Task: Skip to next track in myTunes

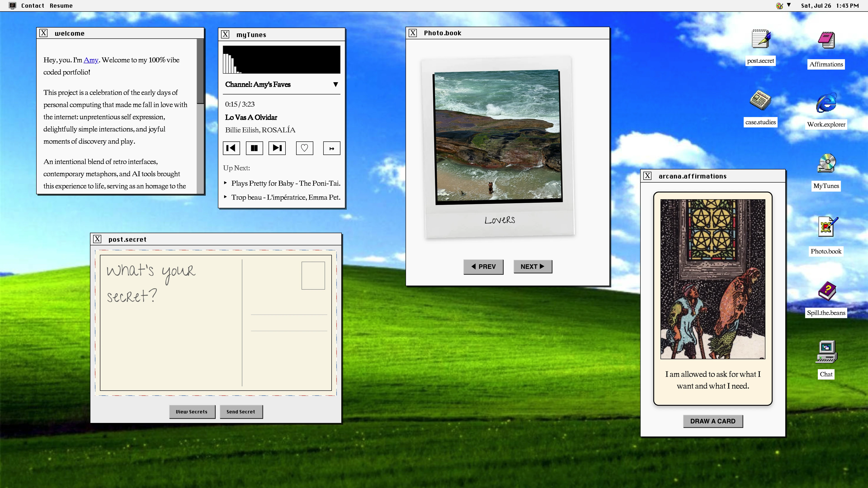Action: tap(277, 148)
